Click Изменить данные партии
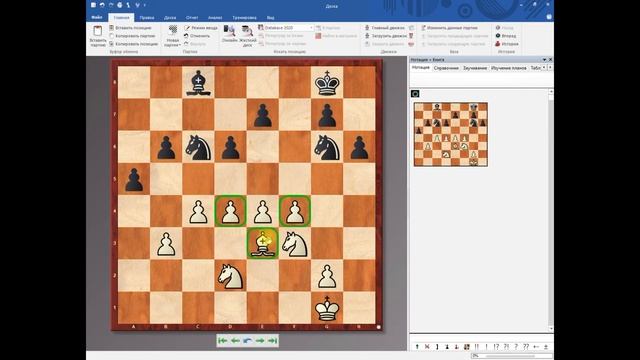 (449, 28)
